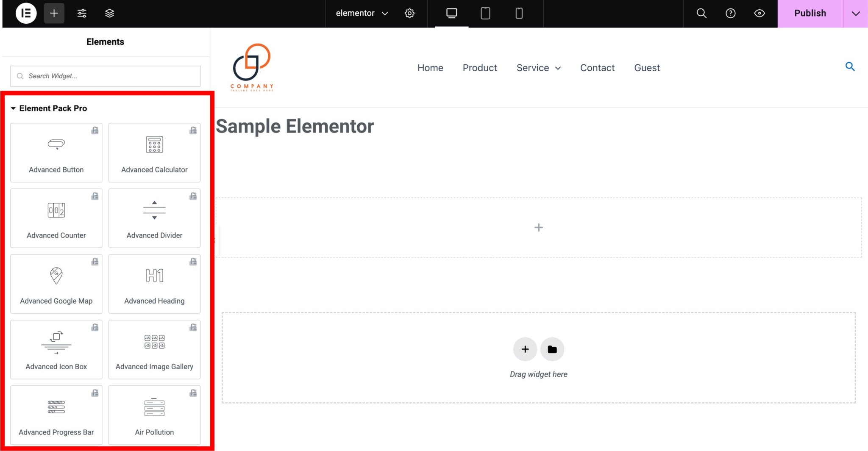Click the Publish button
This screenshot has height=451, width=868.
point(810,13)
